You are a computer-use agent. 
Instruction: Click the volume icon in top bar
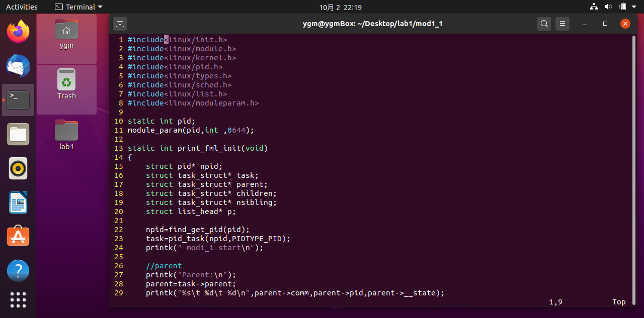608,7
